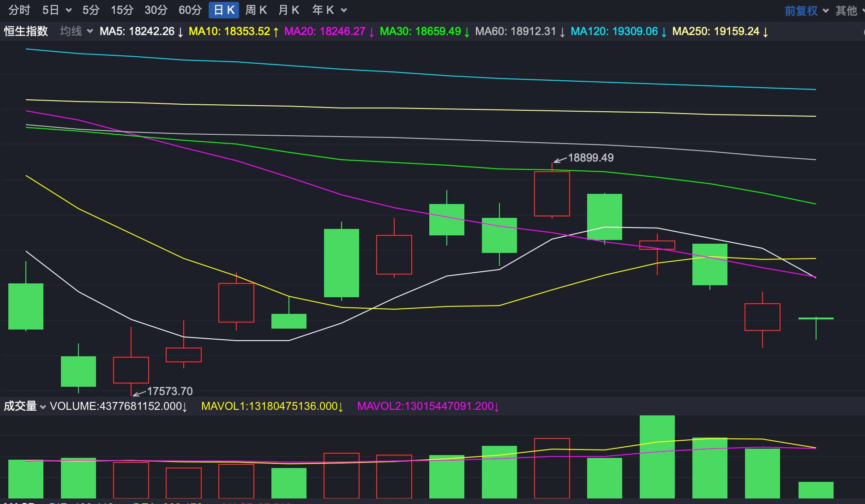Select the 日K daily candlestick tab
865x504 pixels.
coord(224,10)
